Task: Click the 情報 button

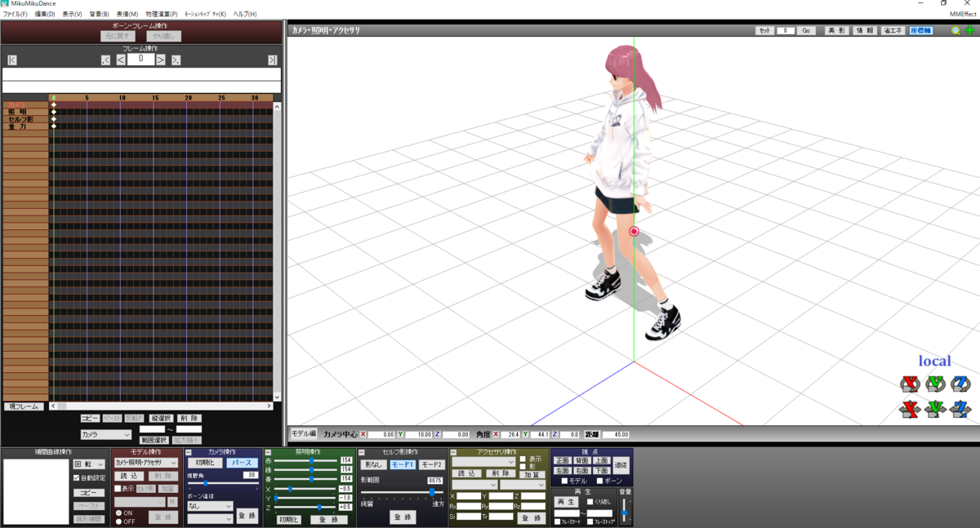Action: point(864,30)
